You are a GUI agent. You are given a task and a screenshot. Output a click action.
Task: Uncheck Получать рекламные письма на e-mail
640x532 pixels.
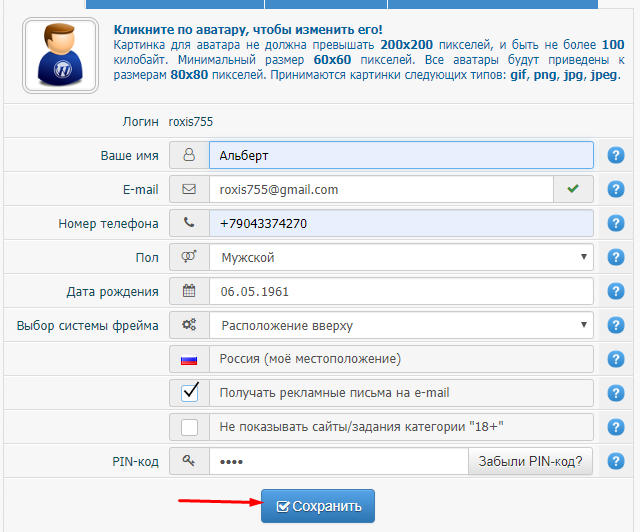[189, 393]
